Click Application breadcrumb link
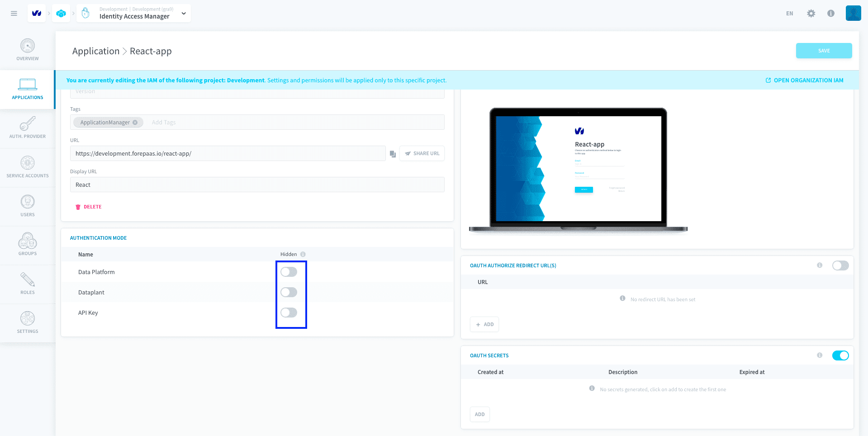The image size is (868, 436). point(96,51)
